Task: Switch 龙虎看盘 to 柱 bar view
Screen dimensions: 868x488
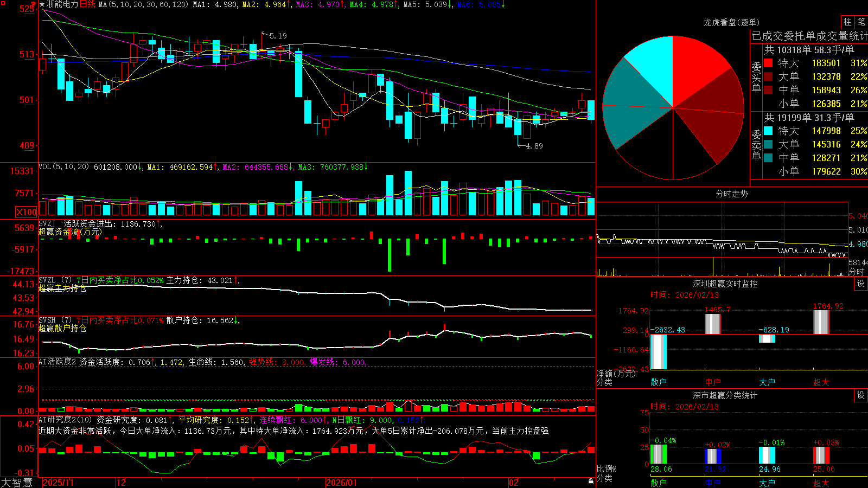Action: pos(847,22)
